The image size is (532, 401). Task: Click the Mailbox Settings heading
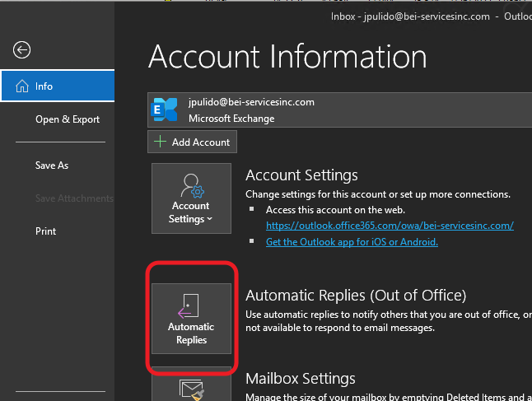pyautogui.click(x=301, y=379)
